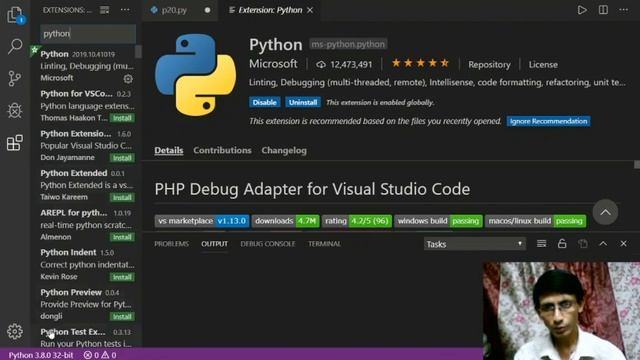Viewport: 640px width, 360px height.
Task: Click the ms-python.python identifier label
Action: point(348,44)
